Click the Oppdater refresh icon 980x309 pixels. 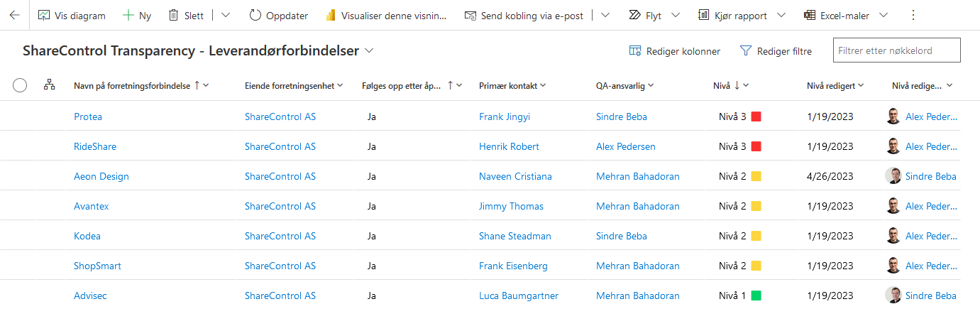(255, 15)
